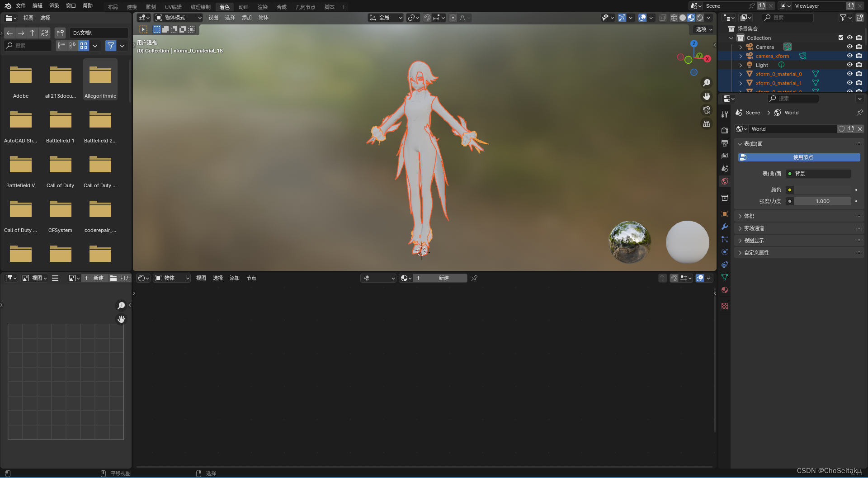The height and width of the screenshot is (478, 868).
Task: Toggle X-ray mode in viewport
Action: point(662,18)
